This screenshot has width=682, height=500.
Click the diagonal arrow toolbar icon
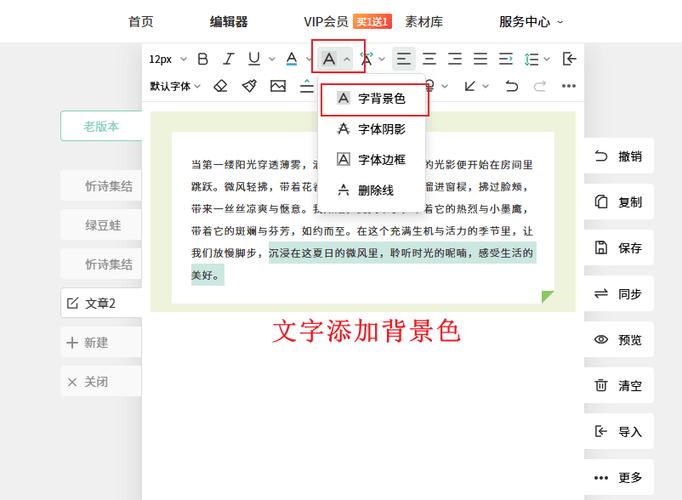point(470,86)
